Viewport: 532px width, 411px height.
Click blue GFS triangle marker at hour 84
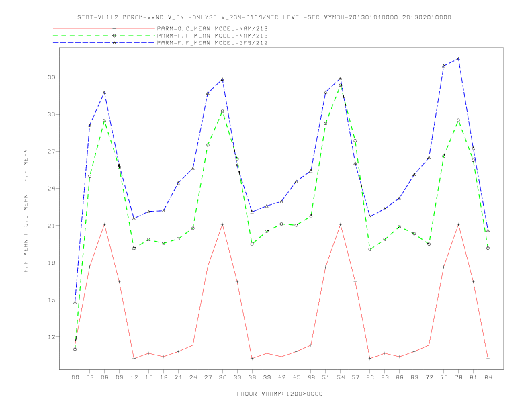(x=488, y=230)
